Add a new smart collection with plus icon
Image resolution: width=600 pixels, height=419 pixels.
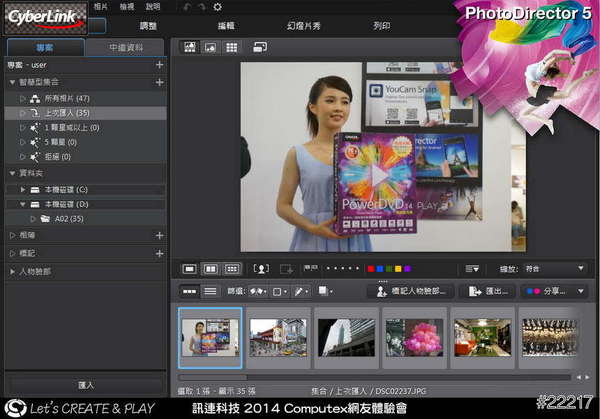[159, 82]
